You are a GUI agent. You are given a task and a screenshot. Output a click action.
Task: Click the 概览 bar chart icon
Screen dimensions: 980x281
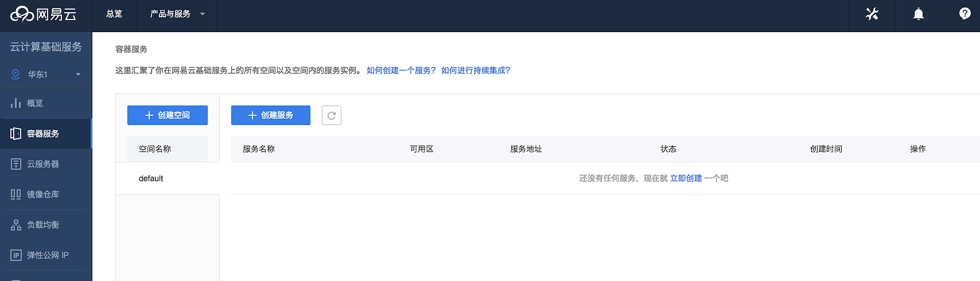(15, 103)
